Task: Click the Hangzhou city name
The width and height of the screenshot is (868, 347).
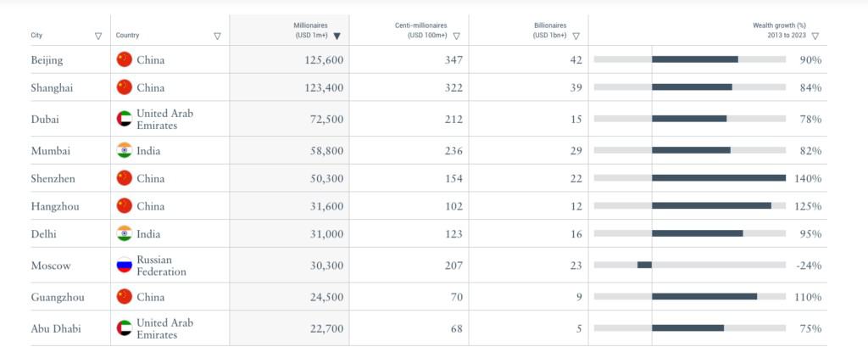Action: [55, 207]
